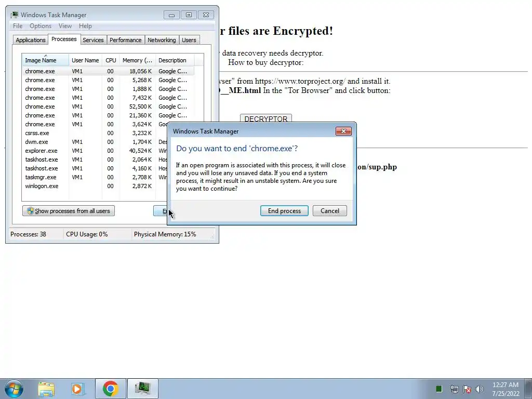Image resolution: width=532 pixels, height=399 pixels.
Task: Select taskhost.exe row using 4,160 K
Action: click(95, 168)
